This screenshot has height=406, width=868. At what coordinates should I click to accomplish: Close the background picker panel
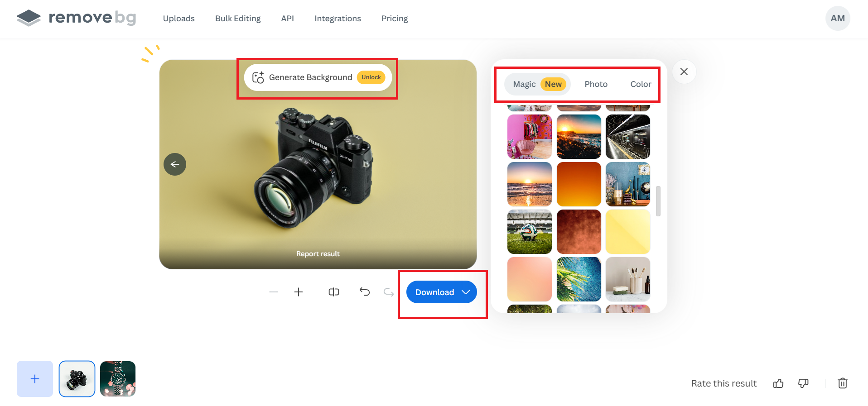click(684, 72)
